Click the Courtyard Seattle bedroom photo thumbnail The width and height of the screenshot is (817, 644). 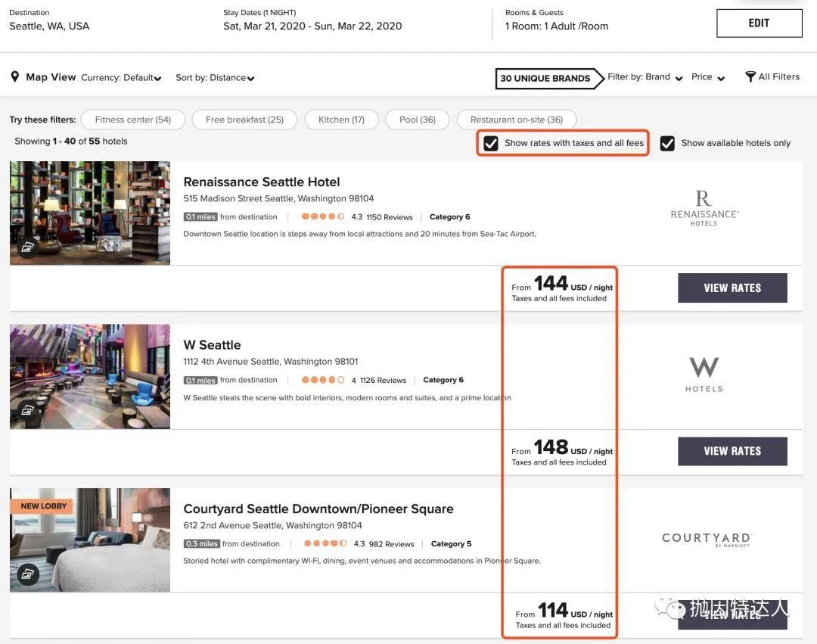(89, 540)
